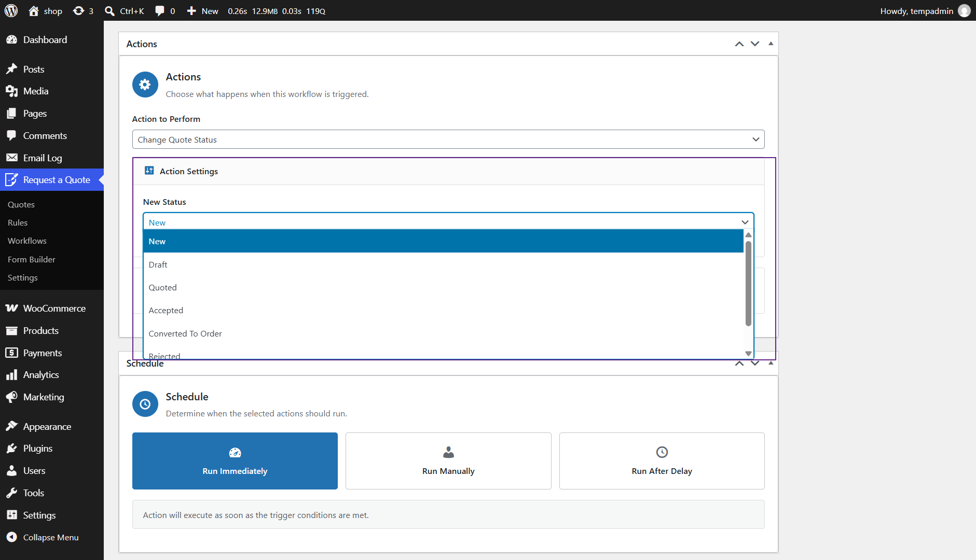Select the Run Immediately schedule option
The width and height of the screenshot is (976, 560).
coord(235,461)
